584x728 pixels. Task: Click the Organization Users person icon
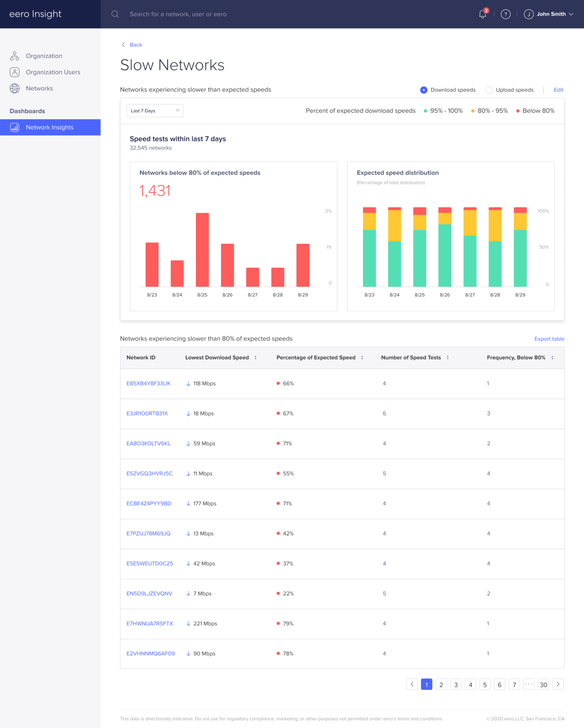(15, 72)
